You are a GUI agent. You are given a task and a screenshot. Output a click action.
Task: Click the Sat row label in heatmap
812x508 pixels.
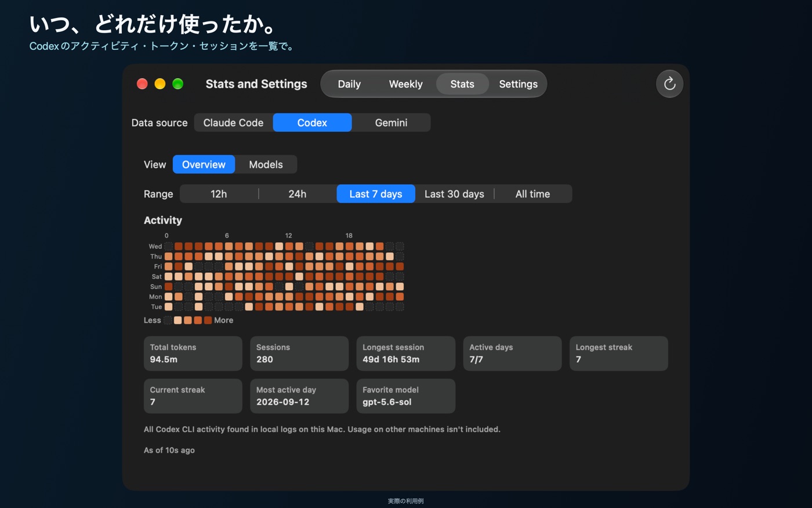(x=157, y=276)
